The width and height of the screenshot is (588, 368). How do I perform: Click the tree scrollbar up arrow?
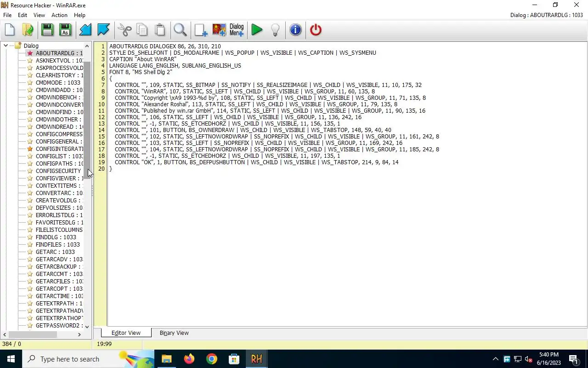coord(87,46)
